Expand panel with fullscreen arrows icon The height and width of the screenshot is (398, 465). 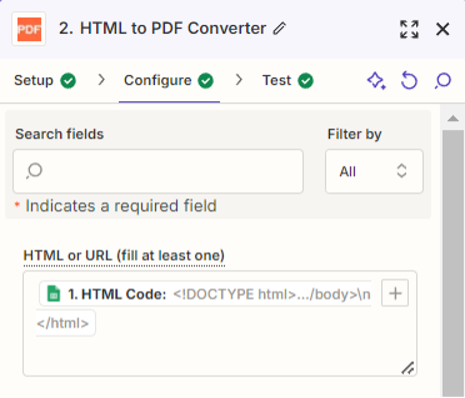pyautogui.click(x=409, y=29)
